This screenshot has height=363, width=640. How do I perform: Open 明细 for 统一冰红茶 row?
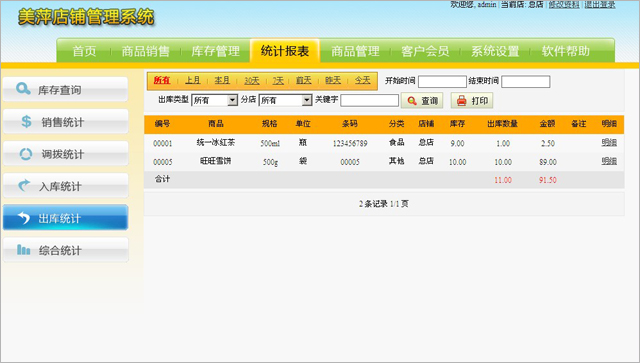pos(609,143)
